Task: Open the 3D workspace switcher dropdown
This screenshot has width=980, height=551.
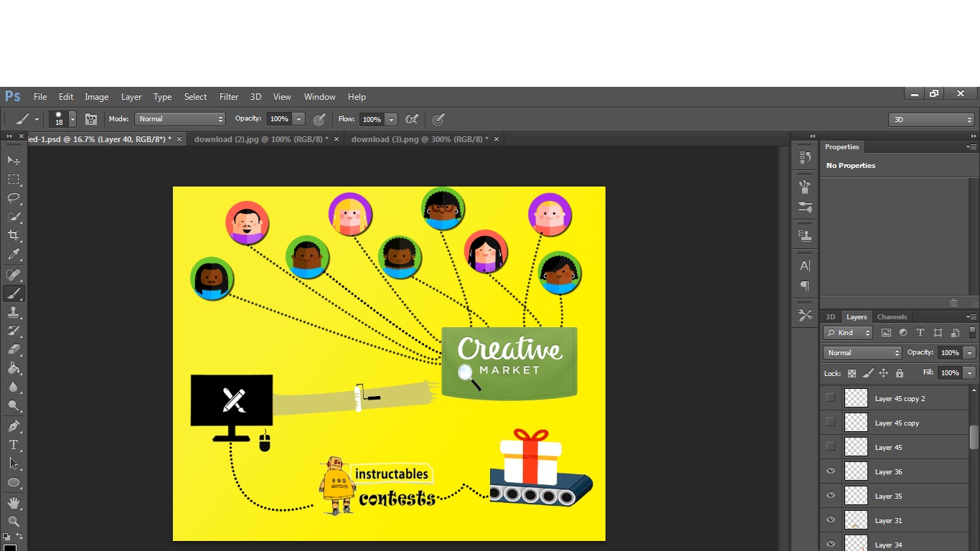Action: [x=931, y=120]
